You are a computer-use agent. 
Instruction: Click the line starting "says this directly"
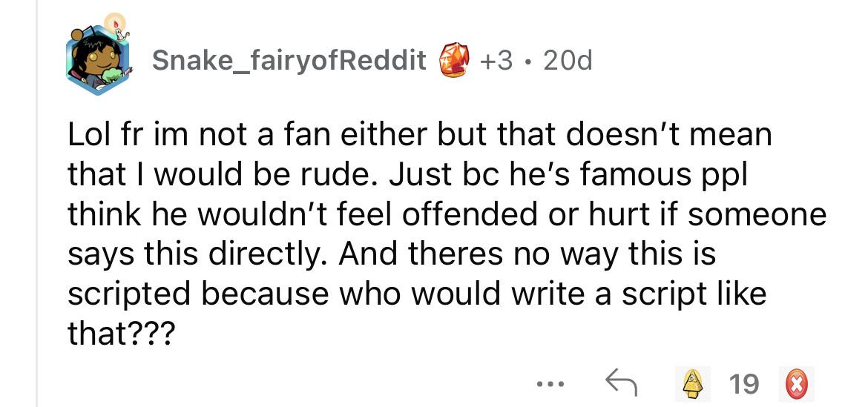point(392,254)
